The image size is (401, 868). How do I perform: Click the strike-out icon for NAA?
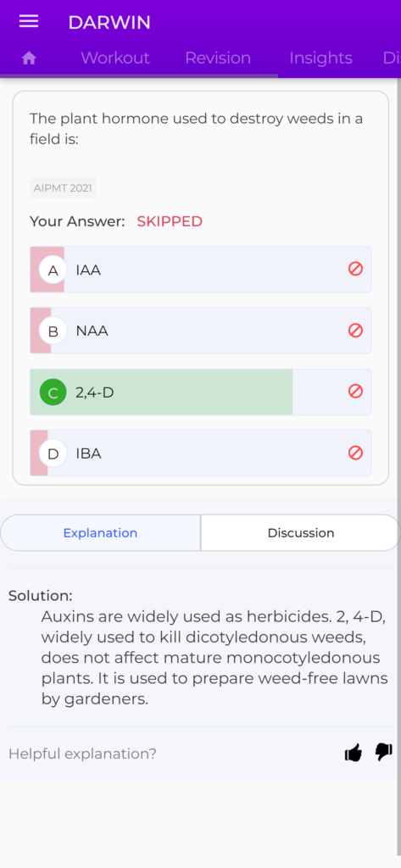[355, 331]
